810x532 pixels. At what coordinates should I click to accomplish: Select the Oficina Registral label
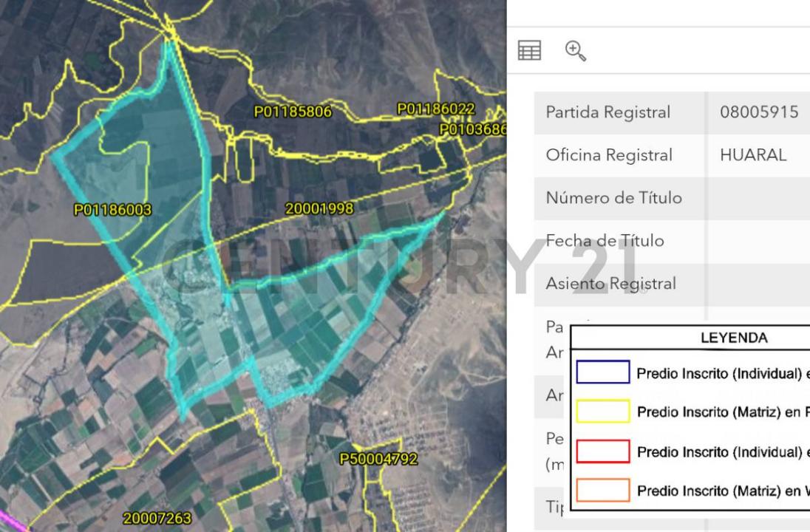point(609,155)
